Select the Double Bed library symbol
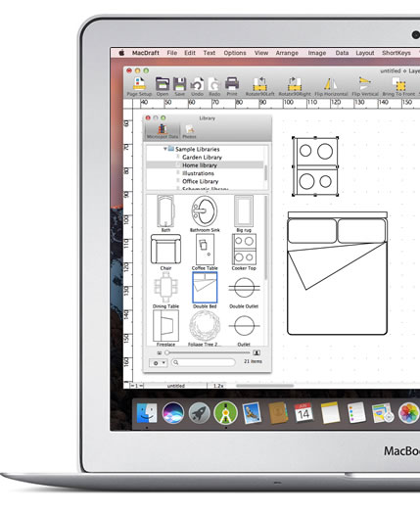 pos(205,290)
